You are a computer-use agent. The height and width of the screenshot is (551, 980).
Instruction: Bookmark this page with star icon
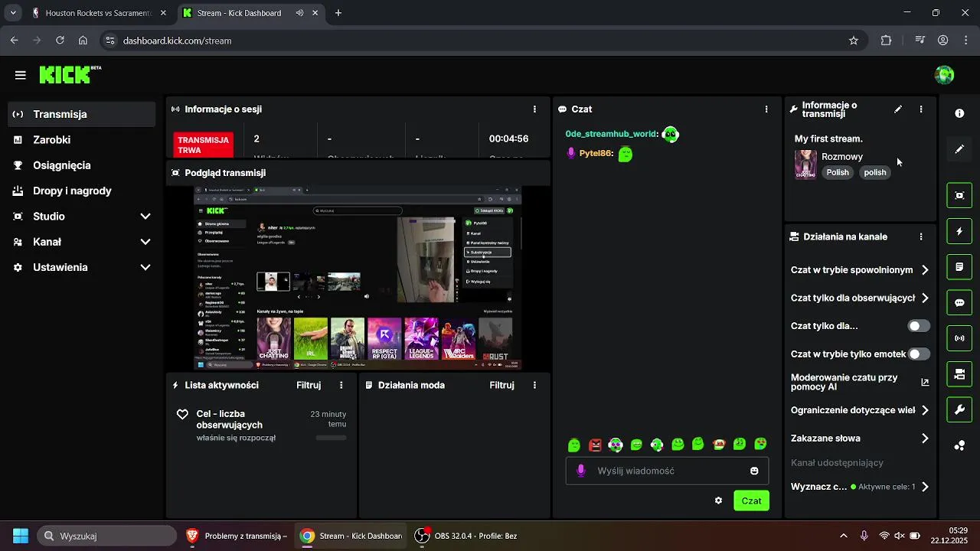pyautogui.click(x=854, y=41)
